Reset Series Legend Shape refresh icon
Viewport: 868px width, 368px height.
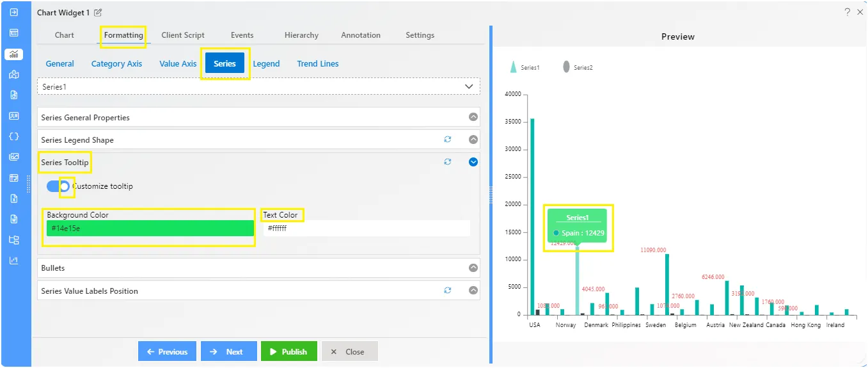coord(448,140)
